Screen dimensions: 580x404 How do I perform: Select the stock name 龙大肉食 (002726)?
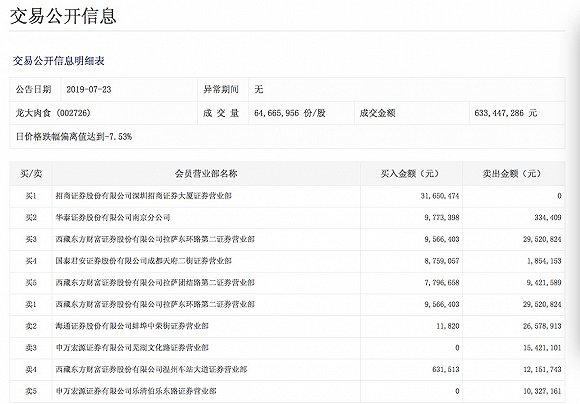(x=53, y=113)
